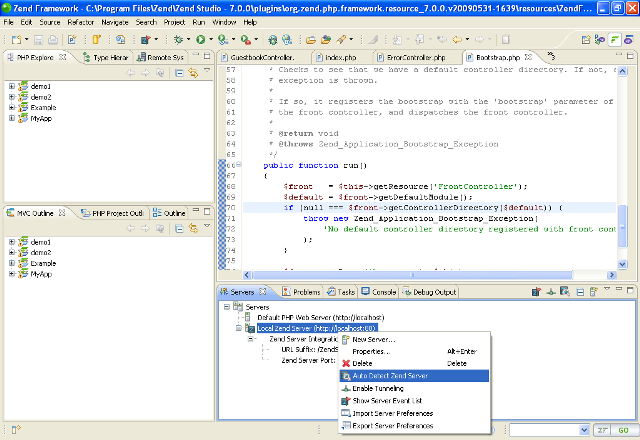Switch to the Zend Framework perspective icon
Viewport: 640px width, 440px height.
(614, 40)
